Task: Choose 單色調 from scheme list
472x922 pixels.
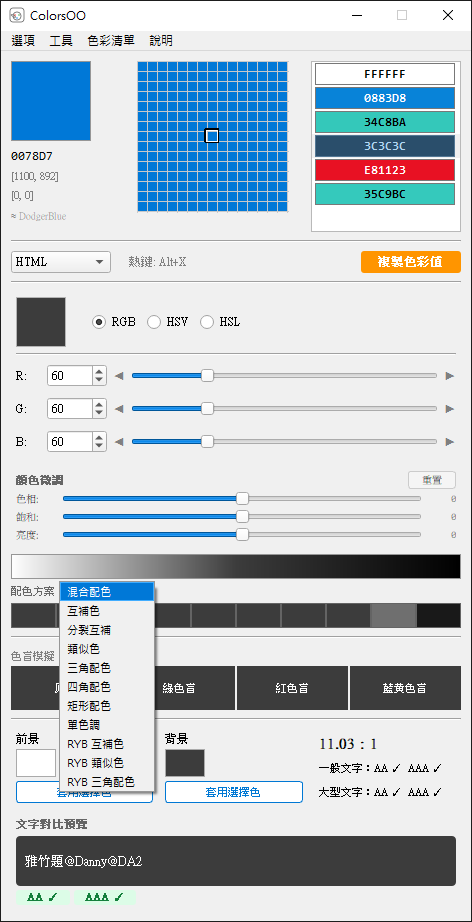Action: coord(107,725)
